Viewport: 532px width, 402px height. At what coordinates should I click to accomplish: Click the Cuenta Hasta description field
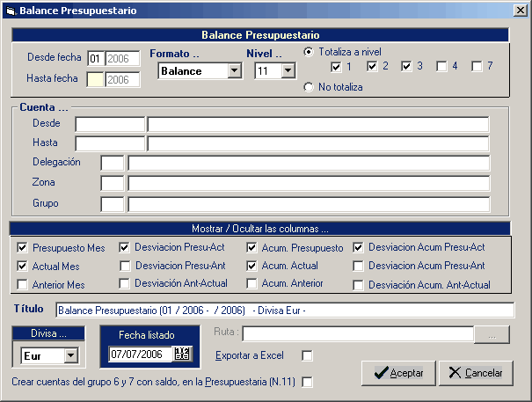tap(318, 143)
